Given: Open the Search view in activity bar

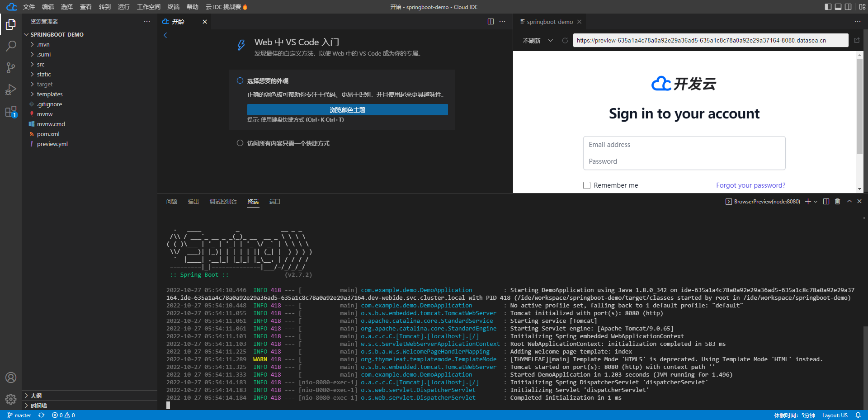Looking at the screenshot, I should tap(11, 46).
